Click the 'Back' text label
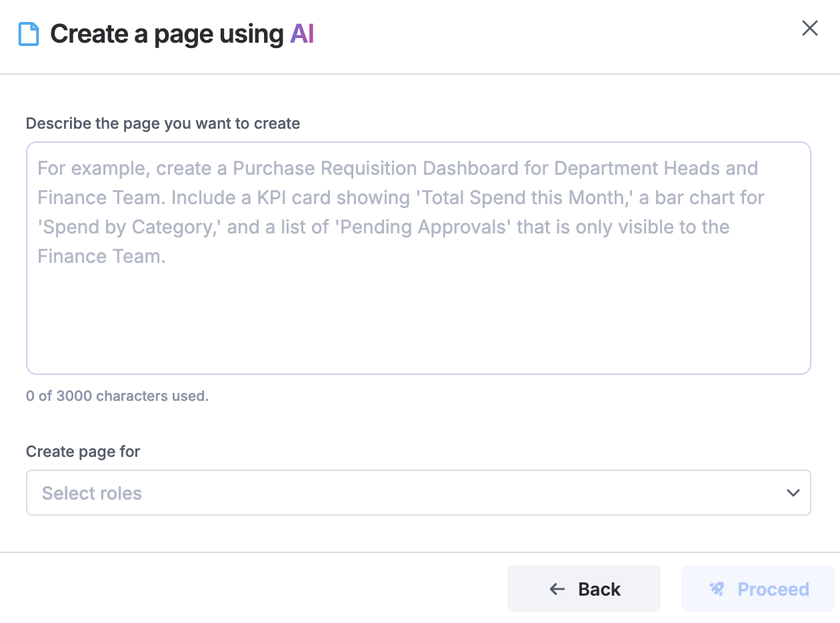Viewport: 840px width, 623px height. coord(599,589)
